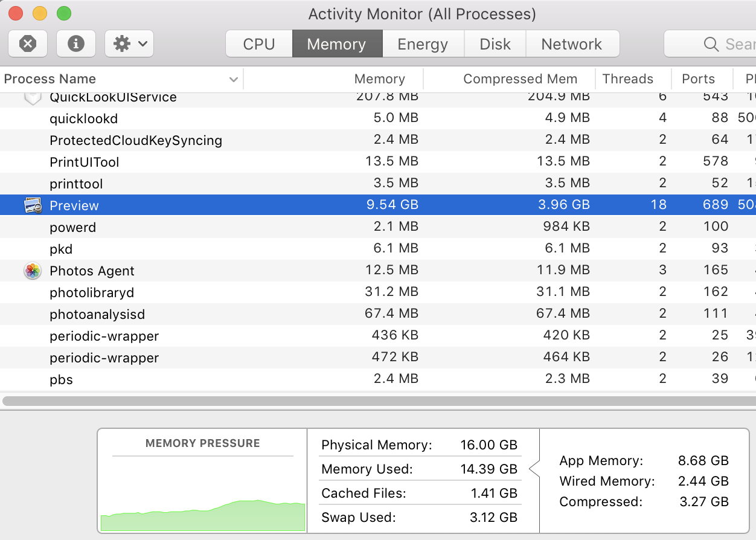Screen dimensions: 756x540
Task: Go to the Disk tab
Action: pos(495,44)
